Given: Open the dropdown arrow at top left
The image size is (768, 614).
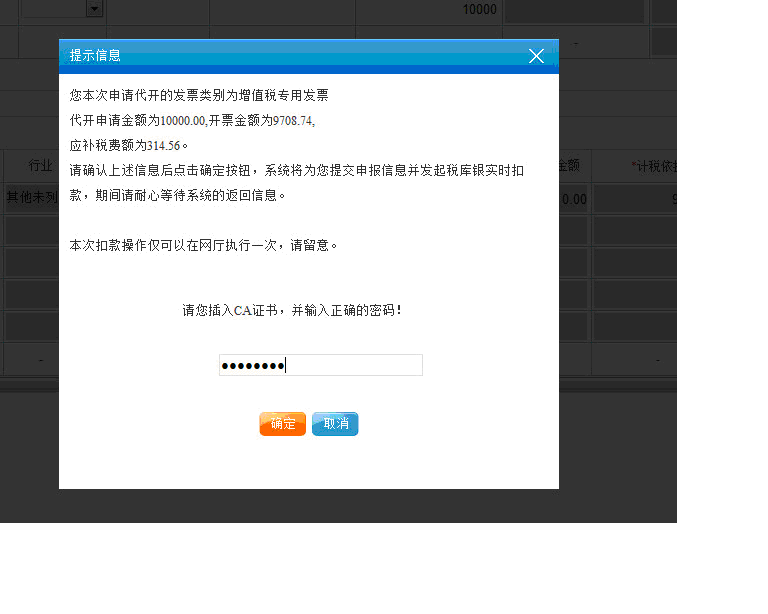Looking at the screenshot, I should [x=94, y=9].
